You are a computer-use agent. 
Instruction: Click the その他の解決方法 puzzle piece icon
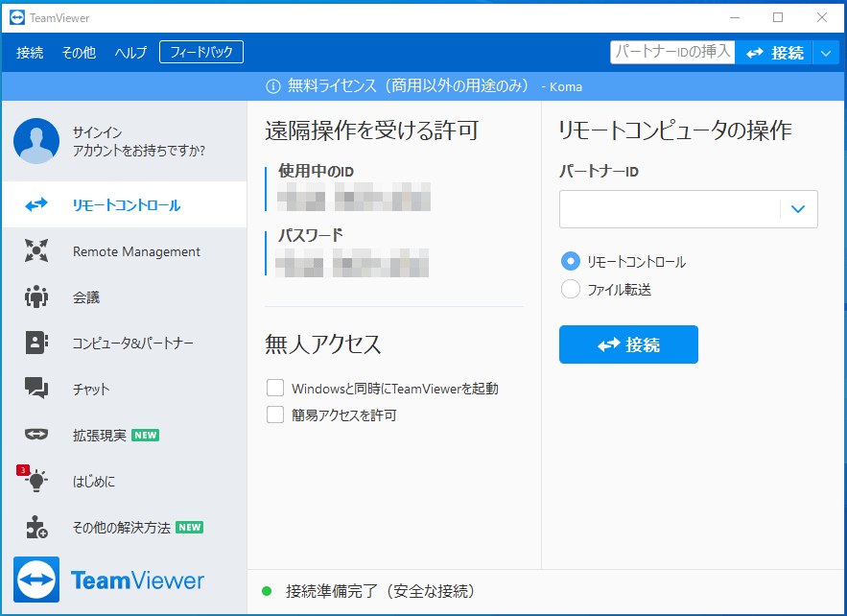tap(36, 527)
